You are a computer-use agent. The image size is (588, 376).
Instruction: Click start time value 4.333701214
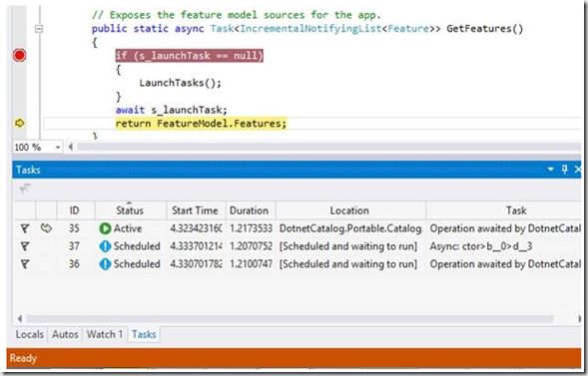click(196, 246)
